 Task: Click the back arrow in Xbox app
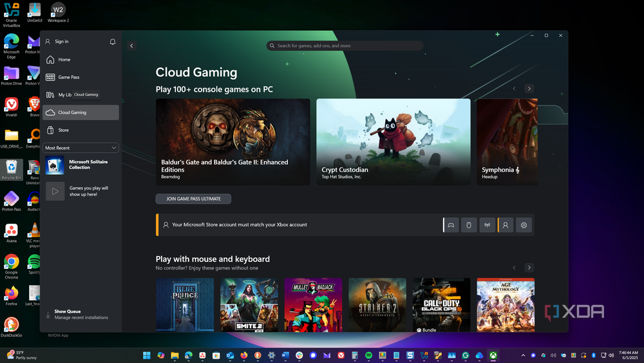click(131, 46)
